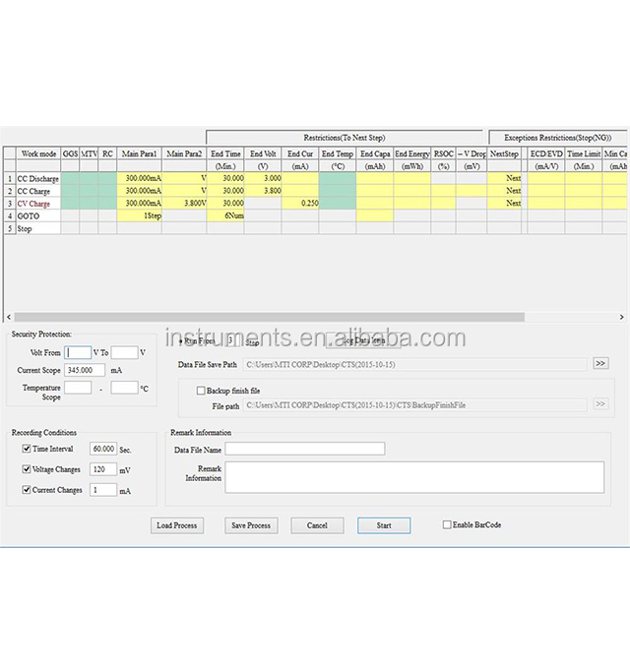Screen dimensions: 630x672
Task: Click the Load Process button
Action: [177, 525]
